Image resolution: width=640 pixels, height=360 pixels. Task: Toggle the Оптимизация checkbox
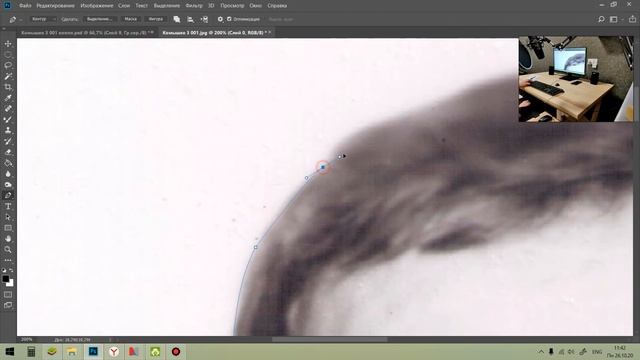pyautogui.click(x=229, y=19)
